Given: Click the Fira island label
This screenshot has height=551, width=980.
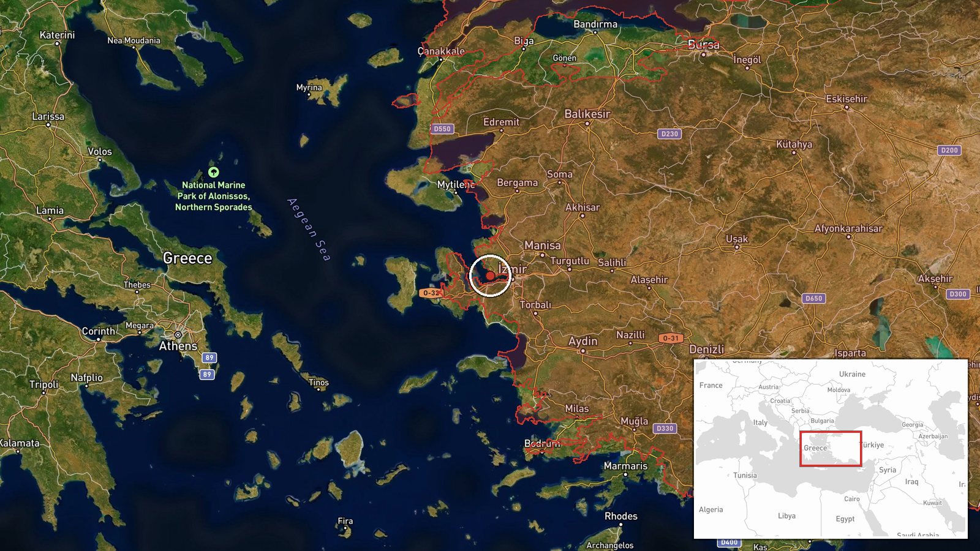Looking at the screenshot, I should 345,522.
